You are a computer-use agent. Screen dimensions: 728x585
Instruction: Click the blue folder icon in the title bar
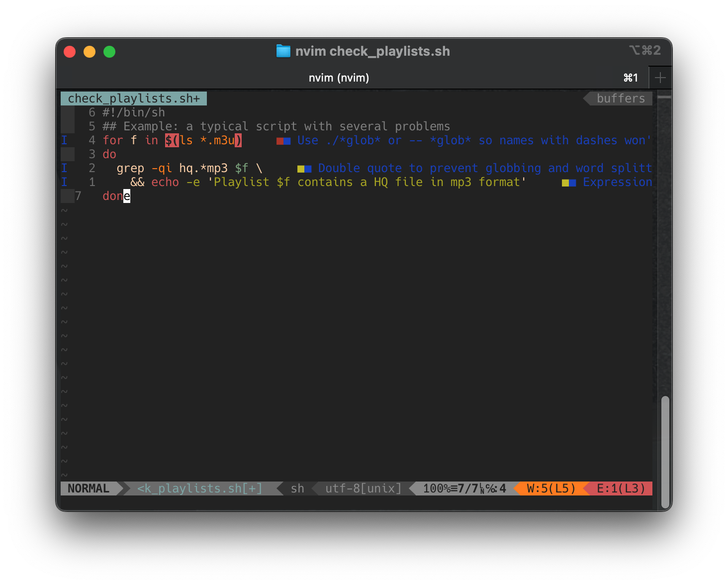282,51
